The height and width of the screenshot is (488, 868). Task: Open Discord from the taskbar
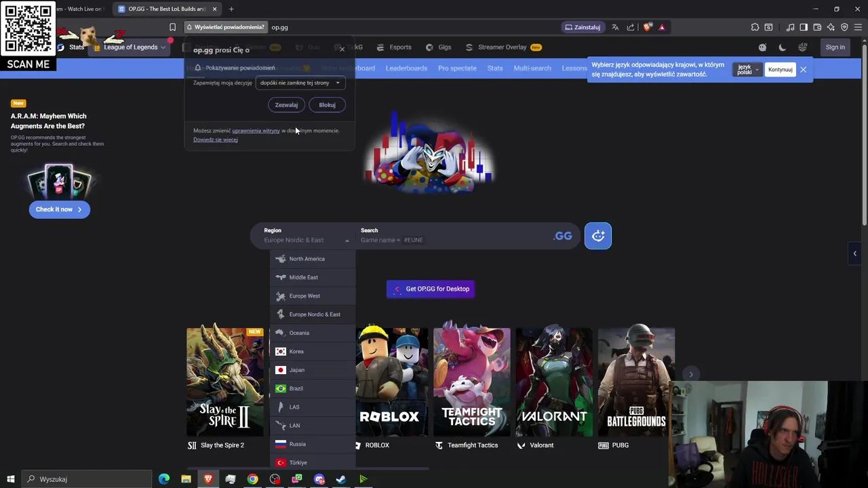(x=319, y=479)
